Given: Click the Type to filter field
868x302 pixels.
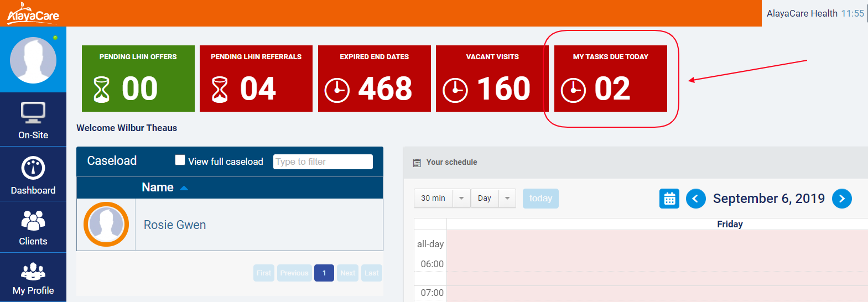Looking at the screenshot, I should coord(323,162).
